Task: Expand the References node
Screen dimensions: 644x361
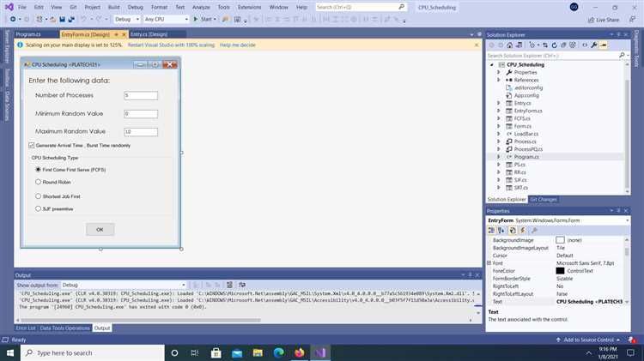Action: coord(499,80)
